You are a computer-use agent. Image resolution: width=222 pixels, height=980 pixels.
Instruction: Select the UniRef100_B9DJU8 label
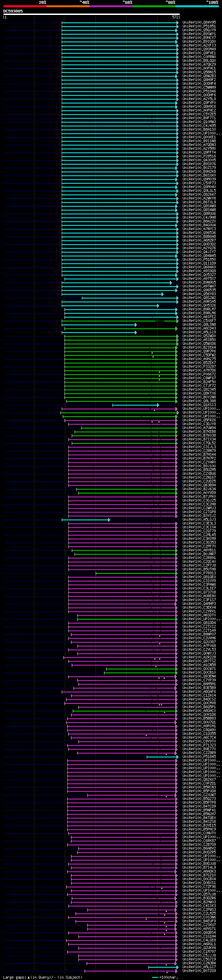pyautogui.click(x=199, y=864)
